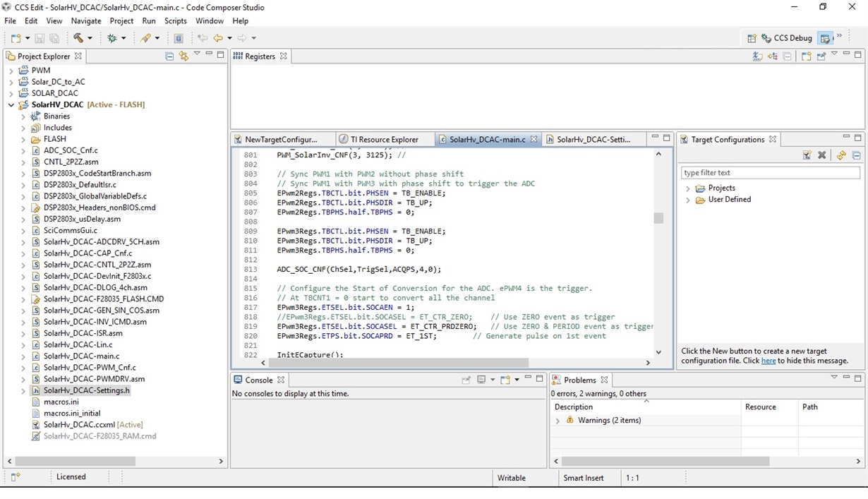
Task: Click the type filter text field
Action: [771, 172]
